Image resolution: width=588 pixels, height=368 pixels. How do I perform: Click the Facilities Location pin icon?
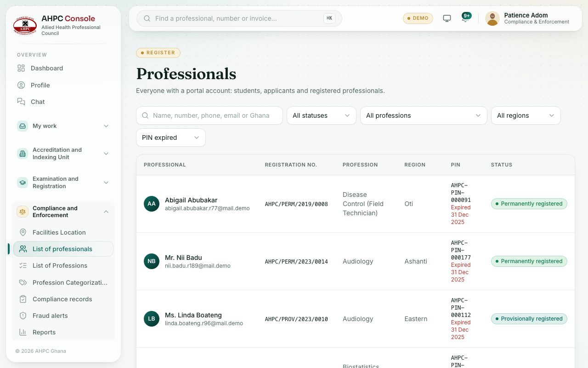point(23,232)
